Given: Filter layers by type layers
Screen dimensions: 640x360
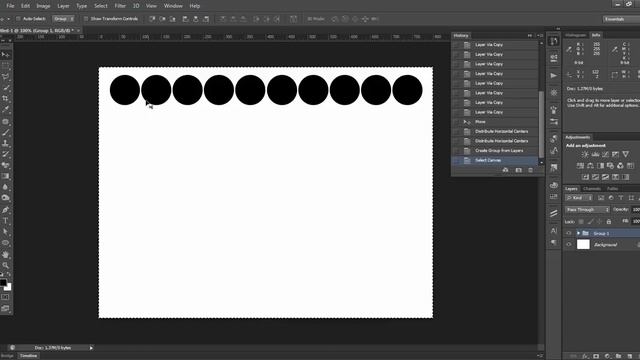Looking at the screenshot, I should coord(621,198).
